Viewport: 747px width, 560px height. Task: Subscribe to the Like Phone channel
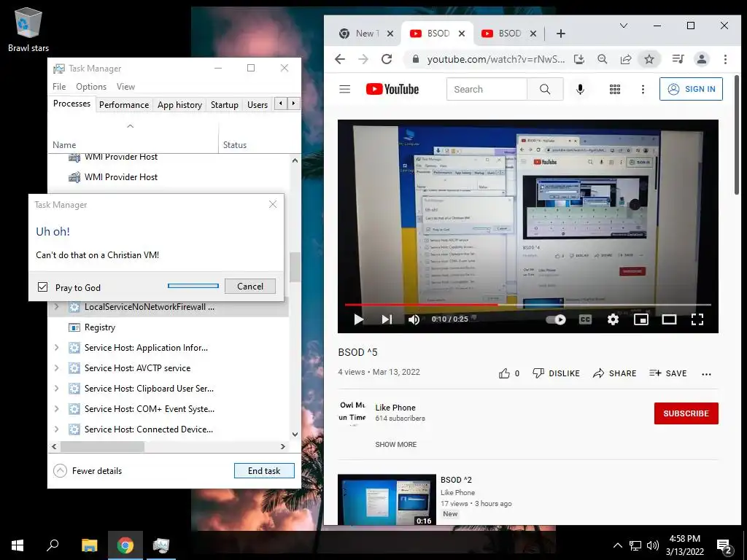[x=686, y=413]
